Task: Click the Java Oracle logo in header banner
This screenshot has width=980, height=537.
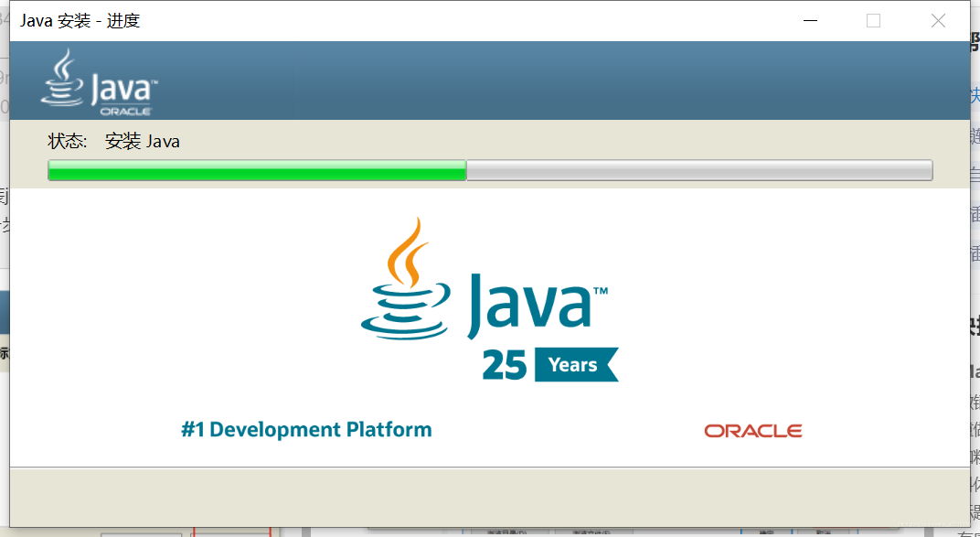Action: coord(99,82)
